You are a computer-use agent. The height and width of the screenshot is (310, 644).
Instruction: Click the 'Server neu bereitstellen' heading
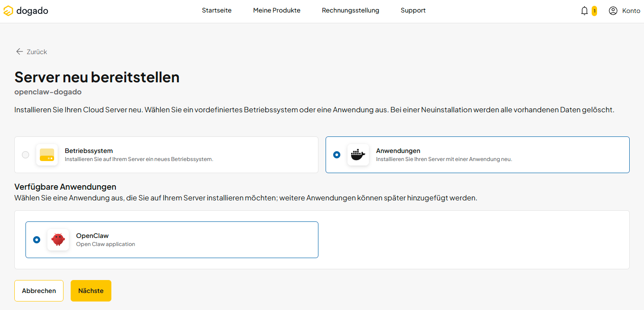[x=97, y=77]
